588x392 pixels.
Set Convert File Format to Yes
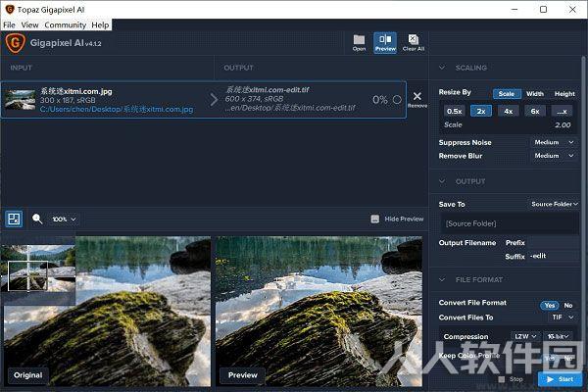tap(550, 306)
